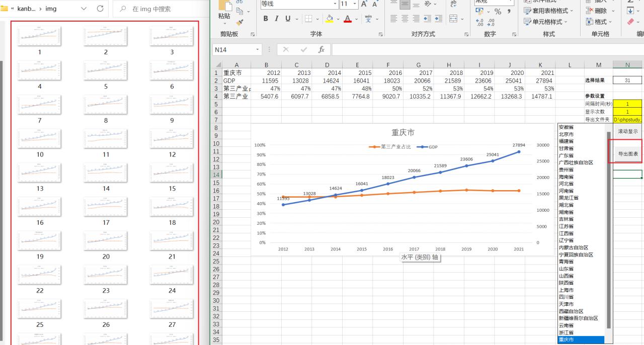
Task: Click the Excel formula bar input
Action: tap(487, 50)
